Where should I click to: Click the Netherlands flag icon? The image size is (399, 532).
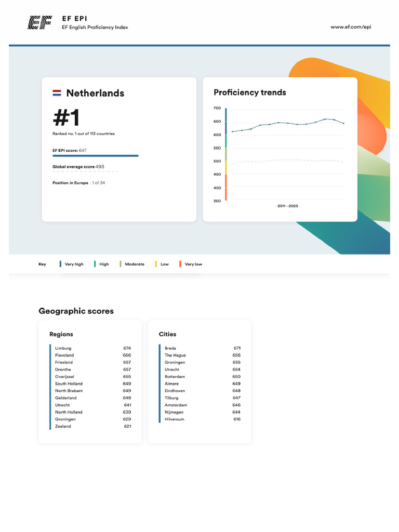click(57, 94)
